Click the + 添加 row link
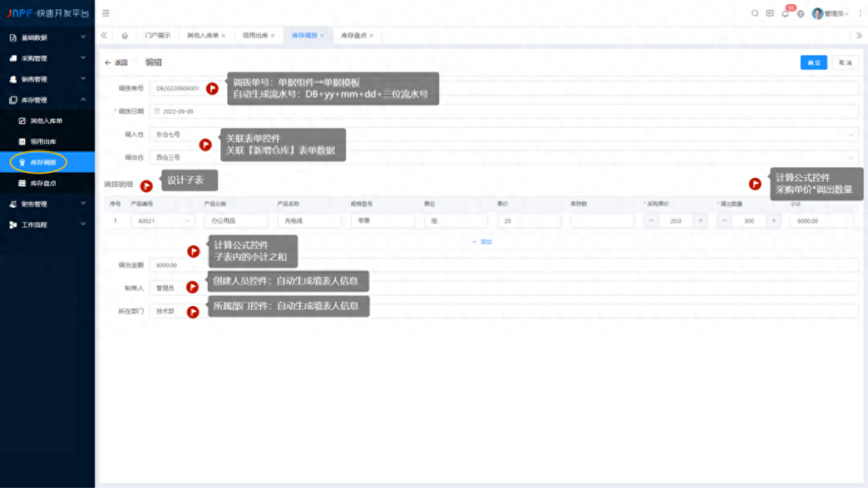This screenshot has height=488, width=868. tap(482, 241)
